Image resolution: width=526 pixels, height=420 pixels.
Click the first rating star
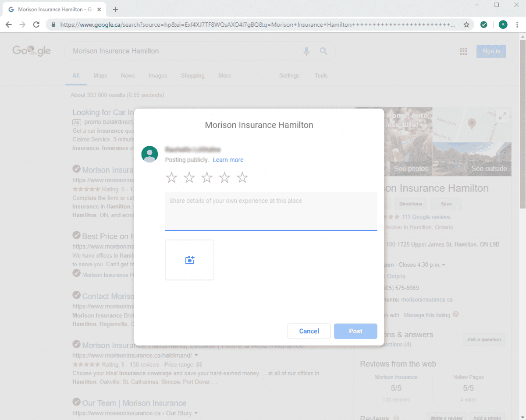(x=171, y=177)
